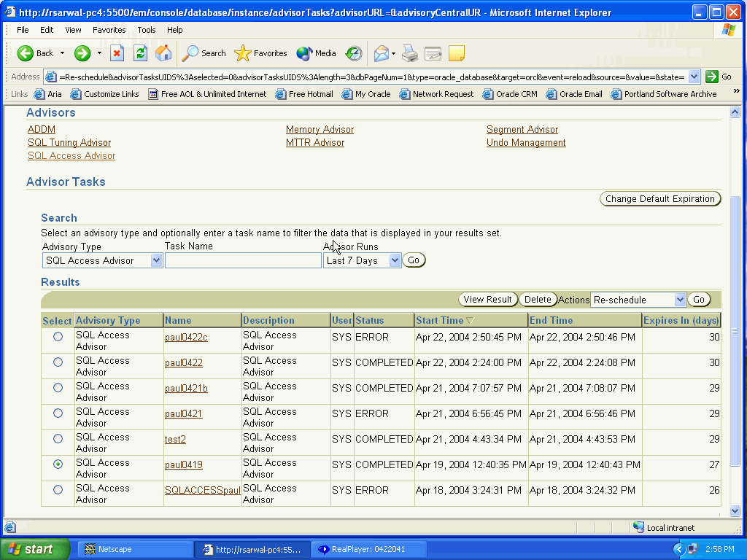The image size is (747, 560).
Task: Open the Search toolbar button
Action: point(204,53)
